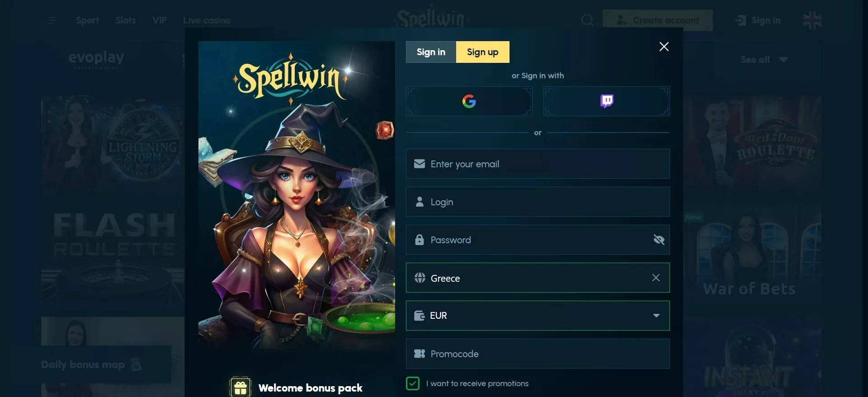This screenshot has height=397, width=868.
Task: Switch to the Sign in tab
Action: click(431, 52)
